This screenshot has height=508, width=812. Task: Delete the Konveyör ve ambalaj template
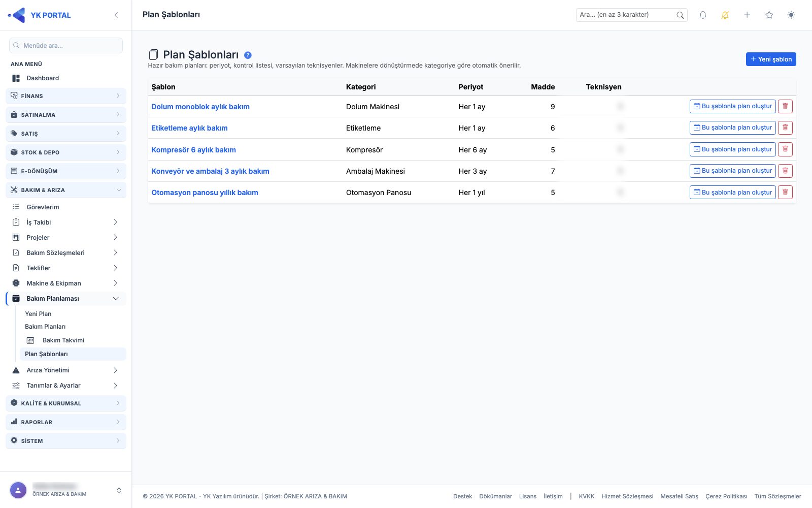[785, 171]
